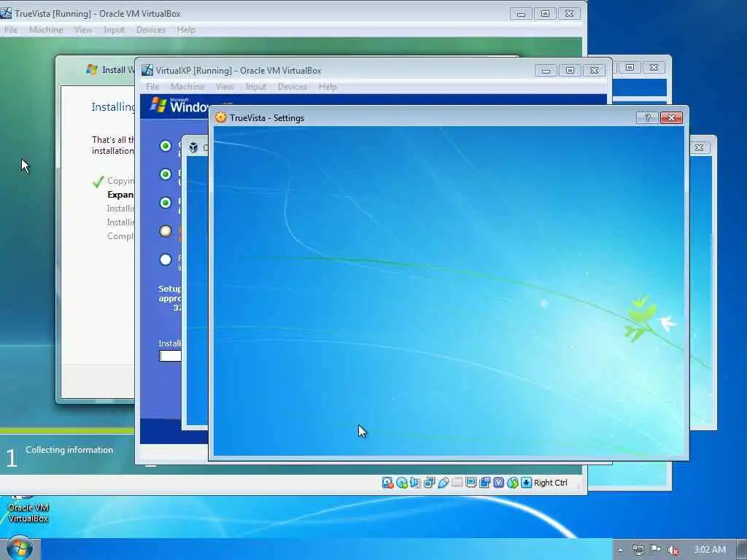Maximize the TrueVista VirtualBox window
Image resolution: width=747 pixels, height=560 pixels.
click(x=545, y=14)
